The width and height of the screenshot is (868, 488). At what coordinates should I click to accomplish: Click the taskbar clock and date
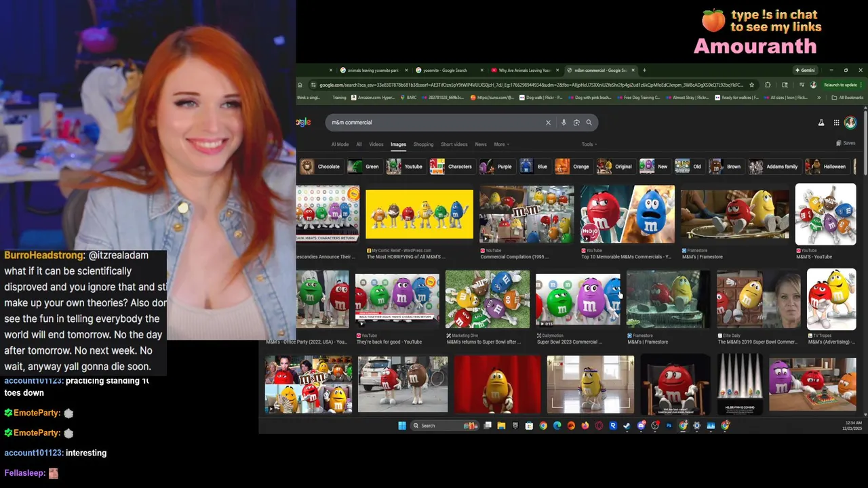852,426
